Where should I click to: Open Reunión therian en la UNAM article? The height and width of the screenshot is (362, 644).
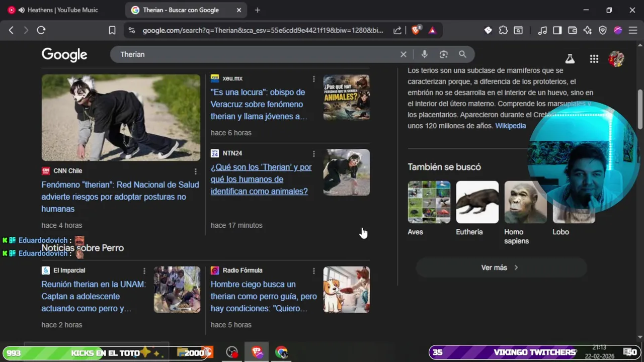point(94,296)
